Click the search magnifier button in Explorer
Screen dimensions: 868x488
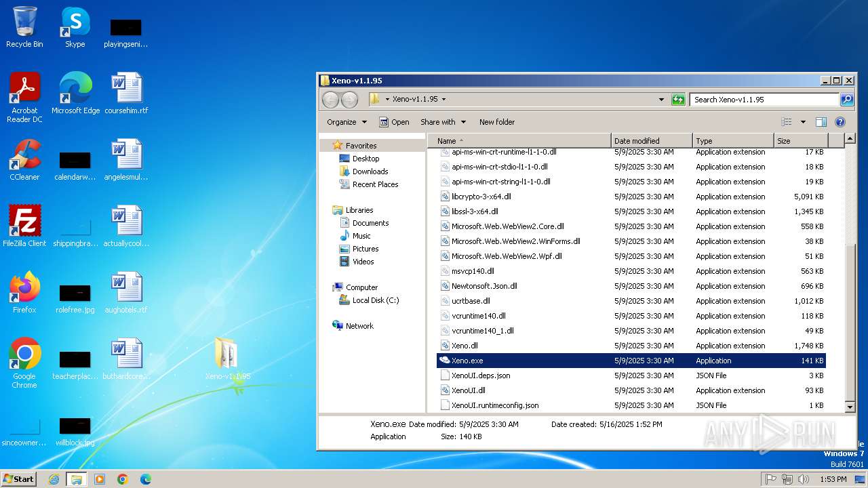[847, 100]
